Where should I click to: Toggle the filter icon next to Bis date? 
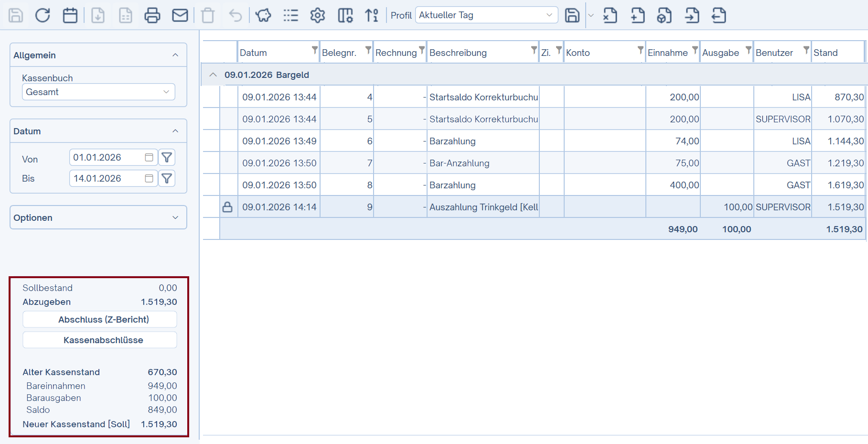[167, 178]
